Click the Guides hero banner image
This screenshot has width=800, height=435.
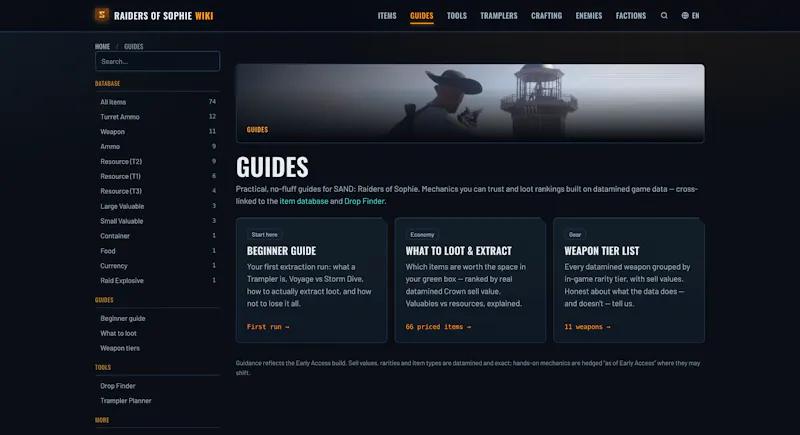point(470,103)
